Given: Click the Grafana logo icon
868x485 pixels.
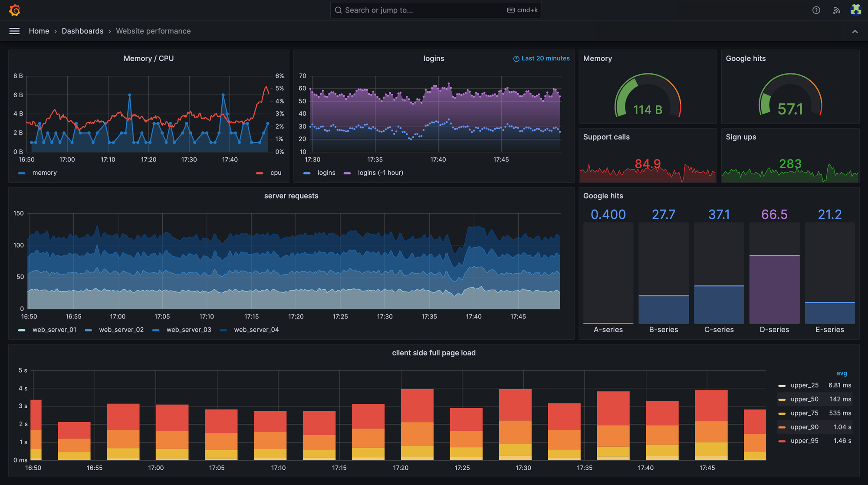Looking at the screenshot, I should coord(15,10).
